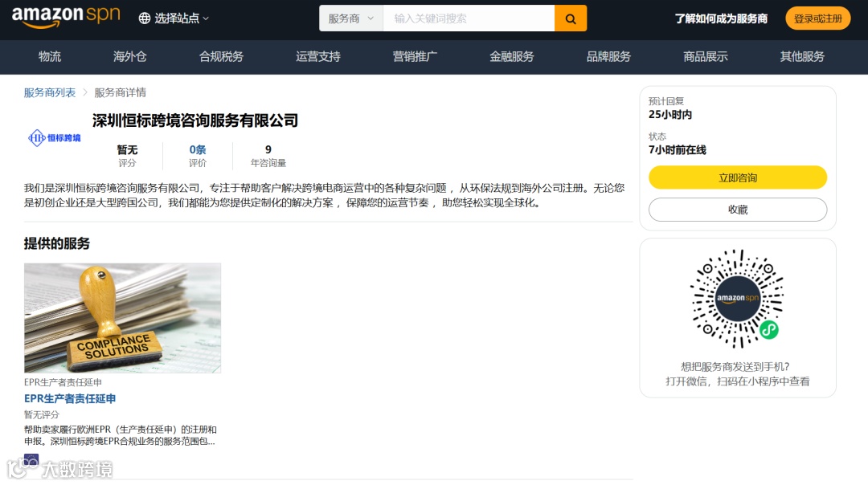Click the orange search magnifier button
The width and height of the screenshot is (868, 485).
click(x=570, y=18)
